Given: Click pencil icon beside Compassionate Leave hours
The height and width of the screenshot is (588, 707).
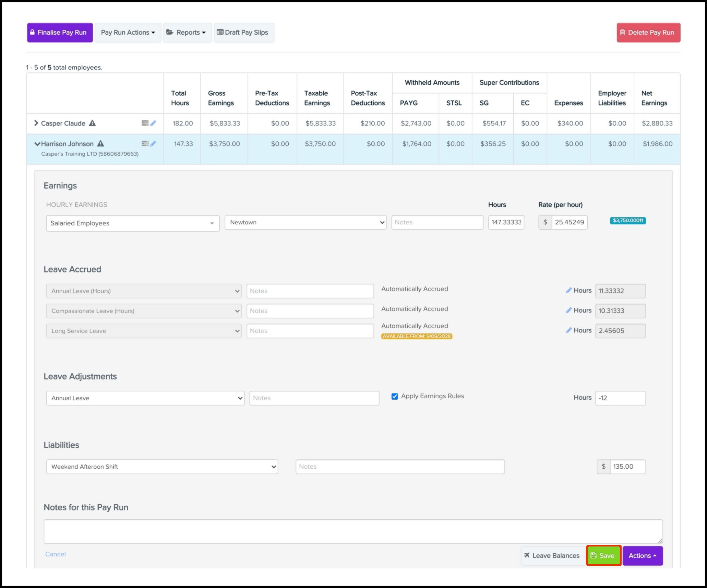Looking at the screenshot, I should (568, 310).
